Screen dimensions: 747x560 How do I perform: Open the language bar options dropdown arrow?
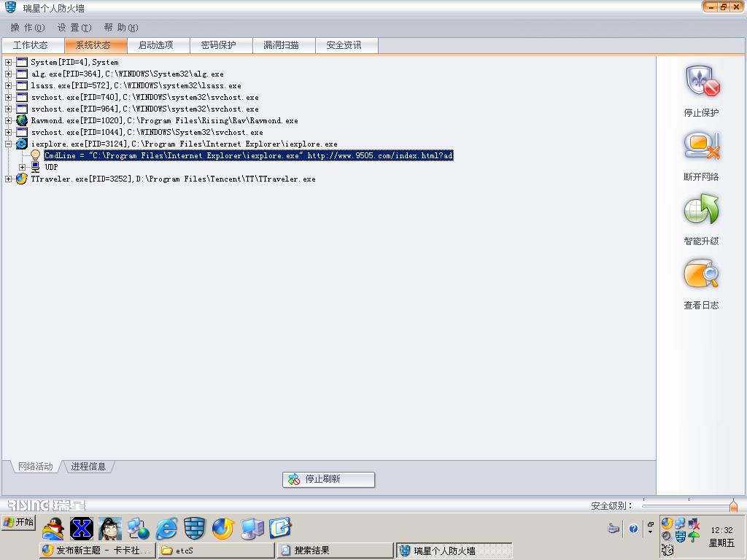click(x=650, y=532)
